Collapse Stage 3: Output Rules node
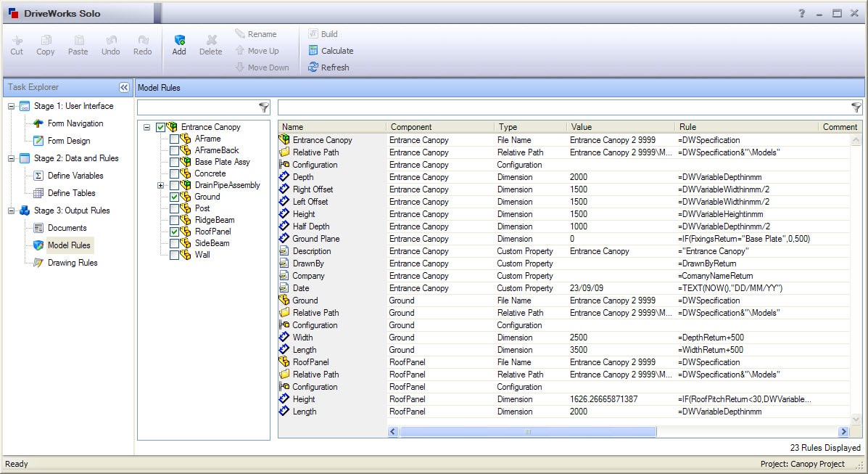Screen dimensions: 868x474 pos(11,211)
